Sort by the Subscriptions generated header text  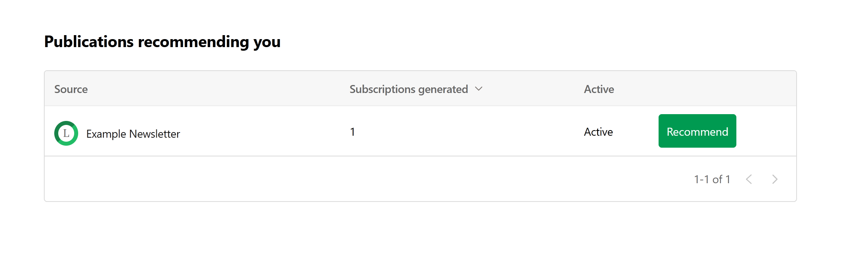409,89
